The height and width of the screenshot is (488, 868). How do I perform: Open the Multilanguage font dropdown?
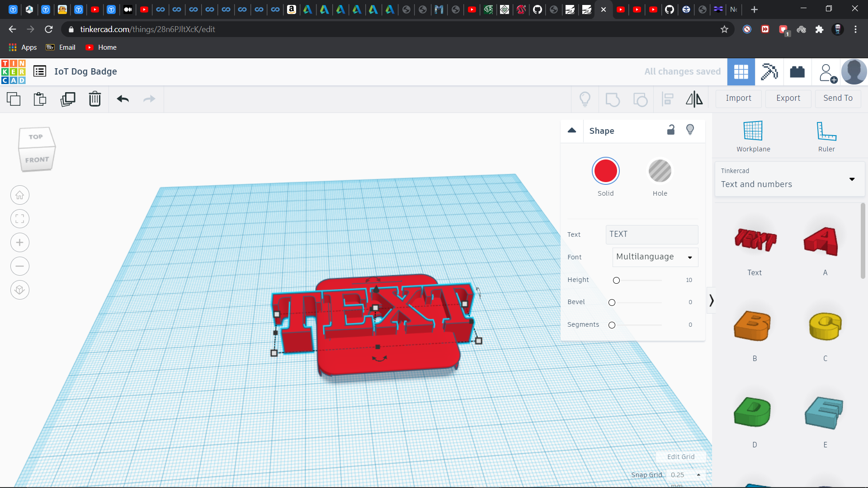(x=655, y=257)
